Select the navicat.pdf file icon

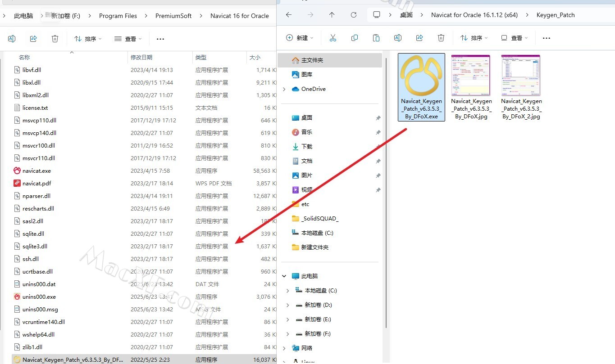pos(17,184)
